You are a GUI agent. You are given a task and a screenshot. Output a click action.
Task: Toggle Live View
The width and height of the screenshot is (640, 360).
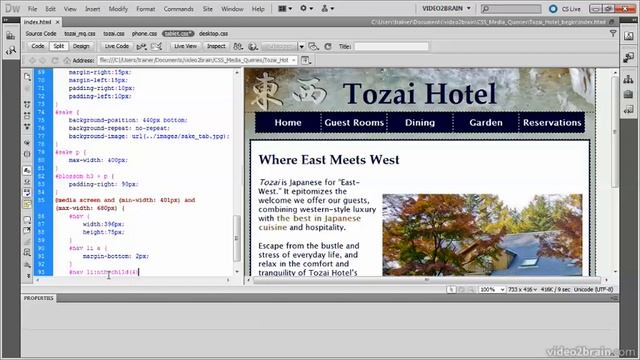(x=185, y=46)
